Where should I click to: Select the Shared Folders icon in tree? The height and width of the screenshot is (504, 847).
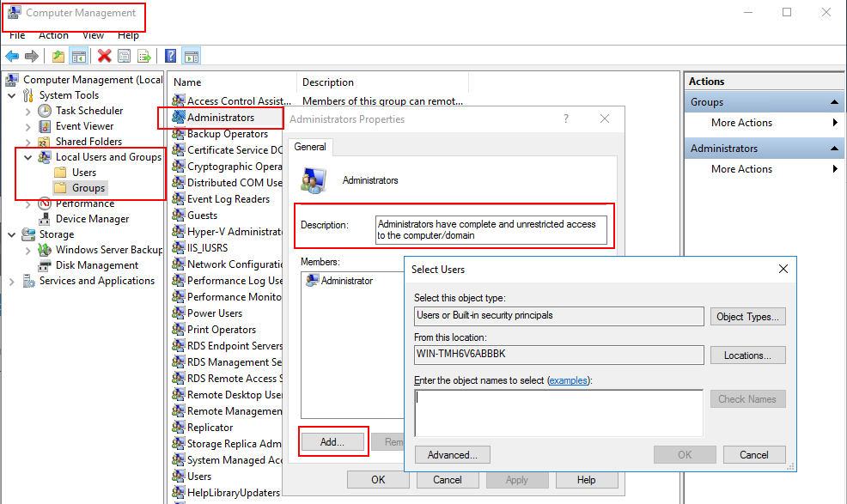click(45, 142)
